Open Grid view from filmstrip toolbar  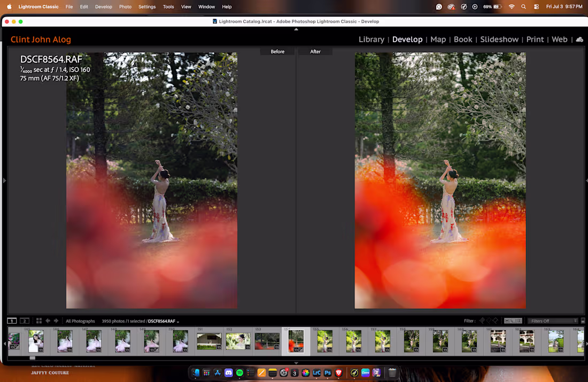tap(39, 321)
